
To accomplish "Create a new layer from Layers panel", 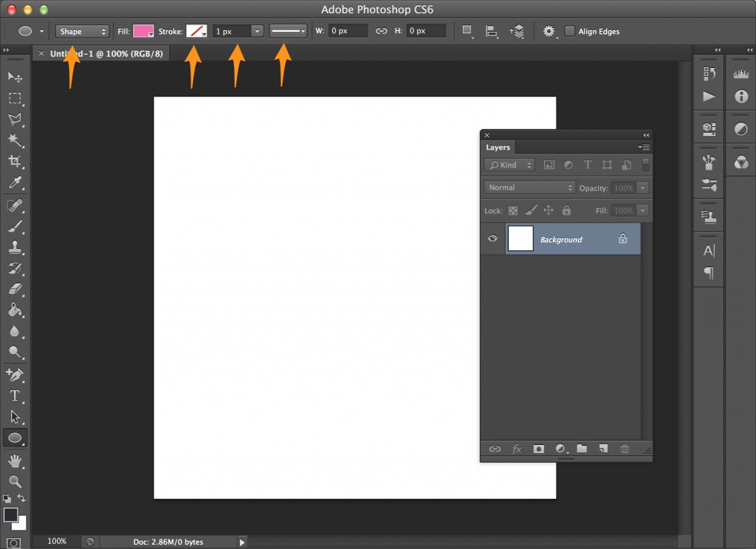I will (x=603, y=449).
